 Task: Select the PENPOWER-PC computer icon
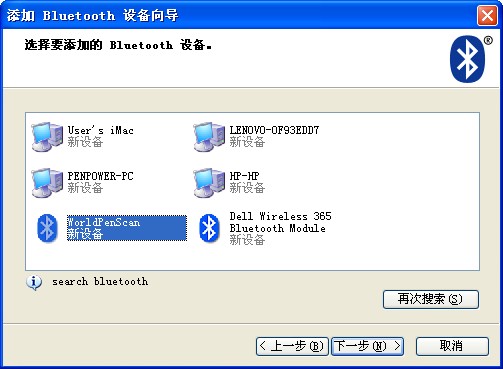(47, 183)
